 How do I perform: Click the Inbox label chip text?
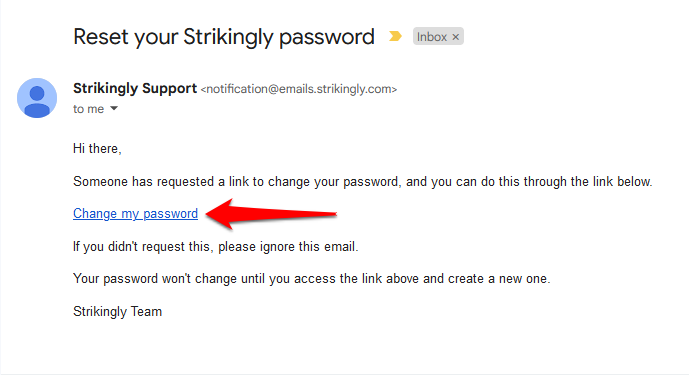point(432,37)
